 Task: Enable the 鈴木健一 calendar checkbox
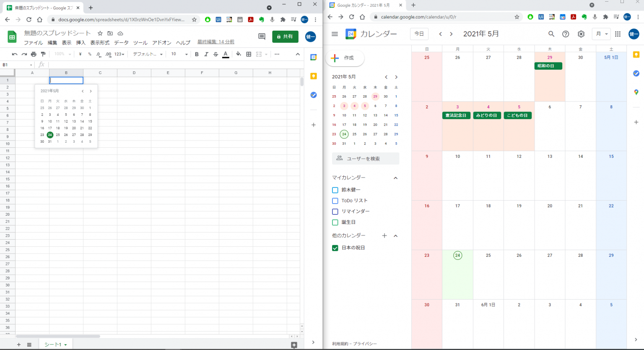click(335, 190)
